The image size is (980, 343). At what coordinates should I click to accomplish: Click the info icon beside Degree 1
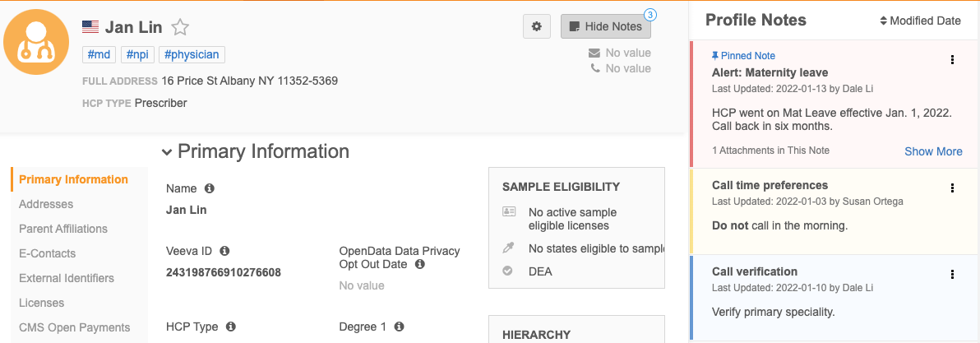[399, 327]
